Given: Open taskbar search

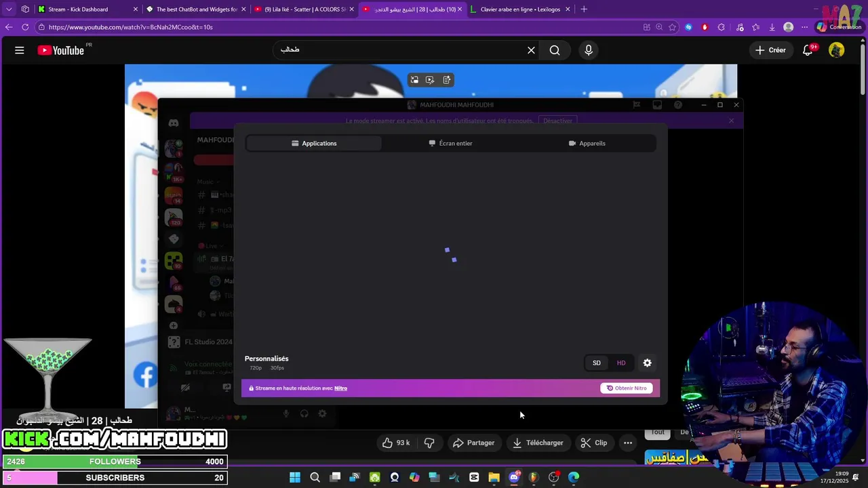Looking at the screenshot, I should pos(315,477).
